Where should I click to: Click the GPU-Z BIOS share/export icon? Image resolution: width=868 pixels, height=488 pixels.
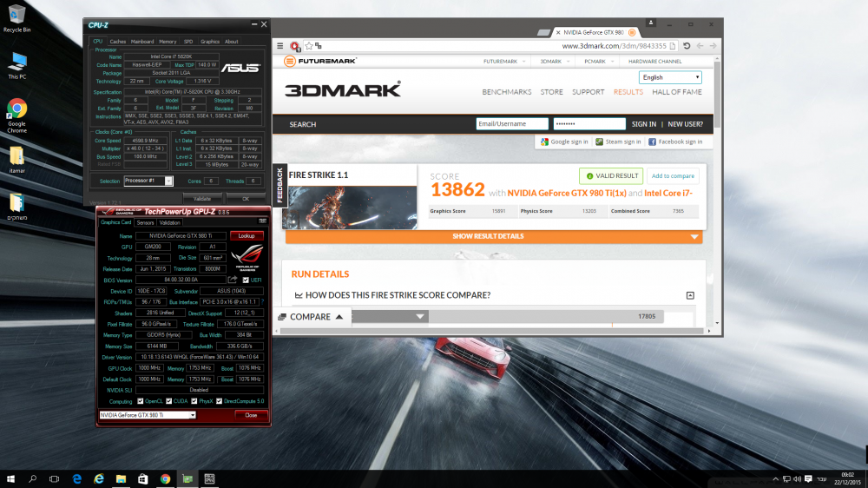pos(233,280)
